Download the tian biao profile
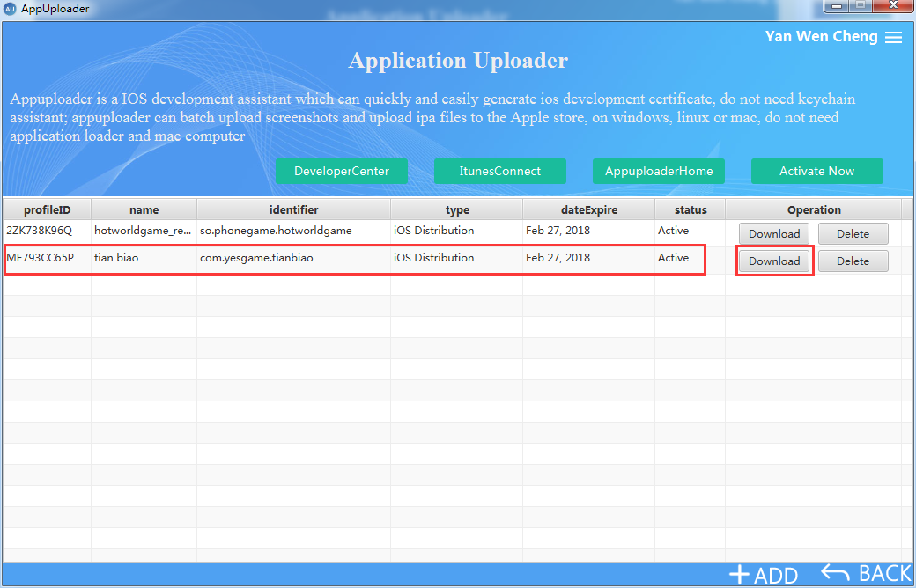Screen dimensions: 916x588 coord(774,261)
